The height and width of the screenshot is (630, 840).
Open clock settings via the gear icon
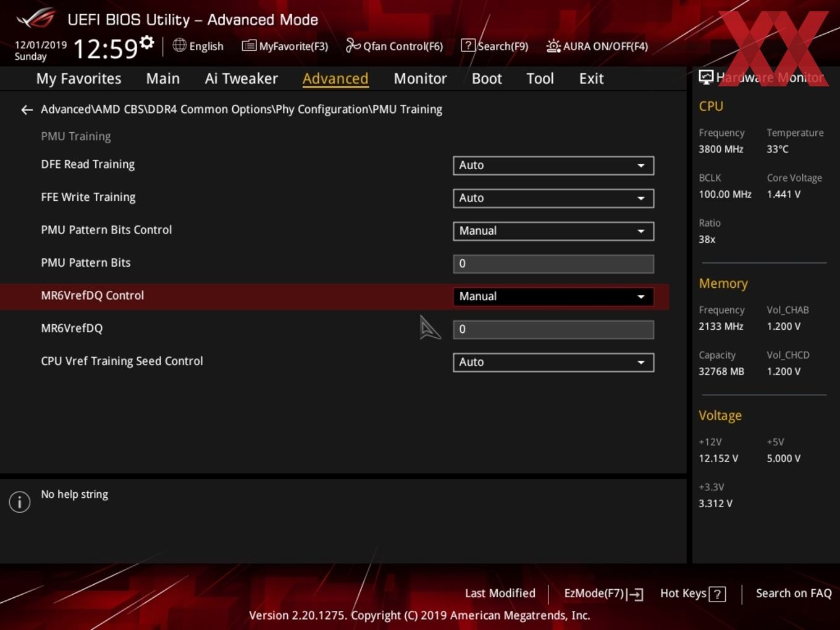[x=146, y=42]
